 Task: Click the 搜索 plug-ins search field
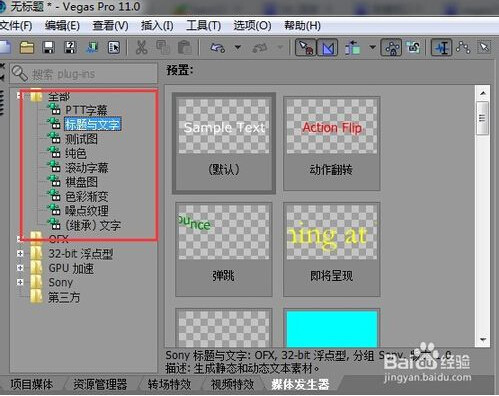tap(84, 73)
